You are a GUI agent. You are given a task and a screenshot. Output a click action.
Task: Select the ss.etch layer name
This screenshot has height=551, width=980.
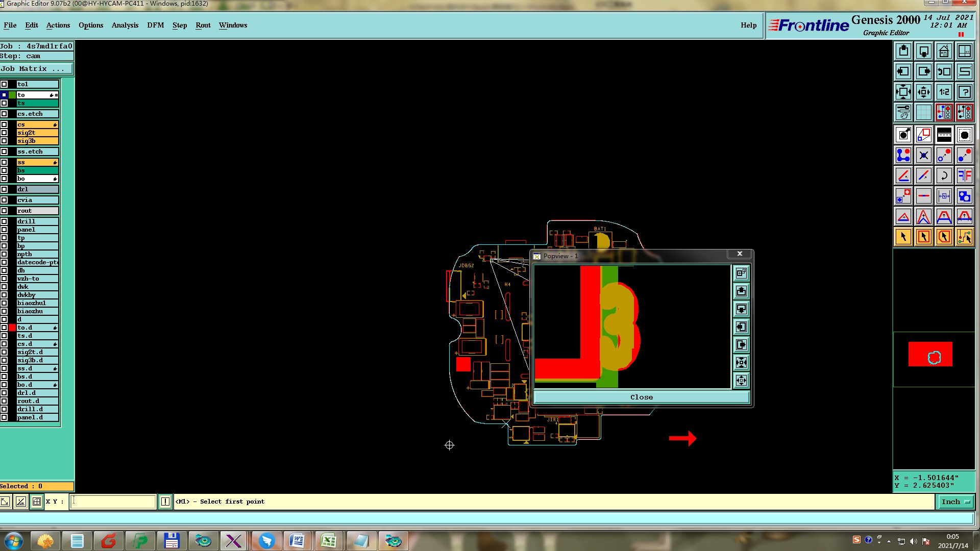[37, 152]
